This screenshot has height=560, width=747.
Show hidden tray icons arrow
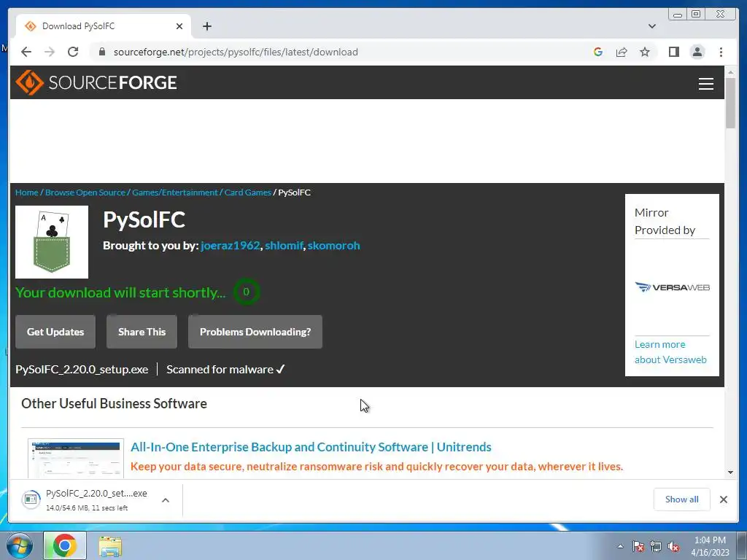click(x=620, y=546)
